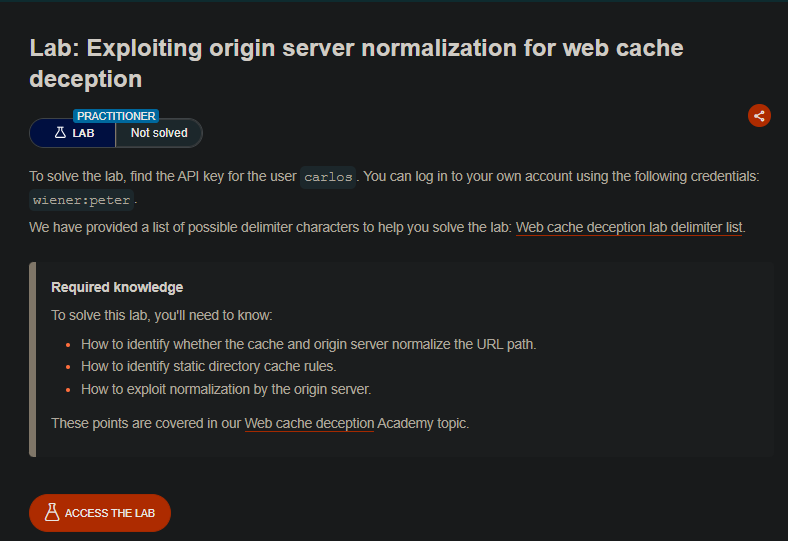Click the Not solved status indicator
Image resolution: width=788 pixels, height=541 pixels.
coord(159,133)
